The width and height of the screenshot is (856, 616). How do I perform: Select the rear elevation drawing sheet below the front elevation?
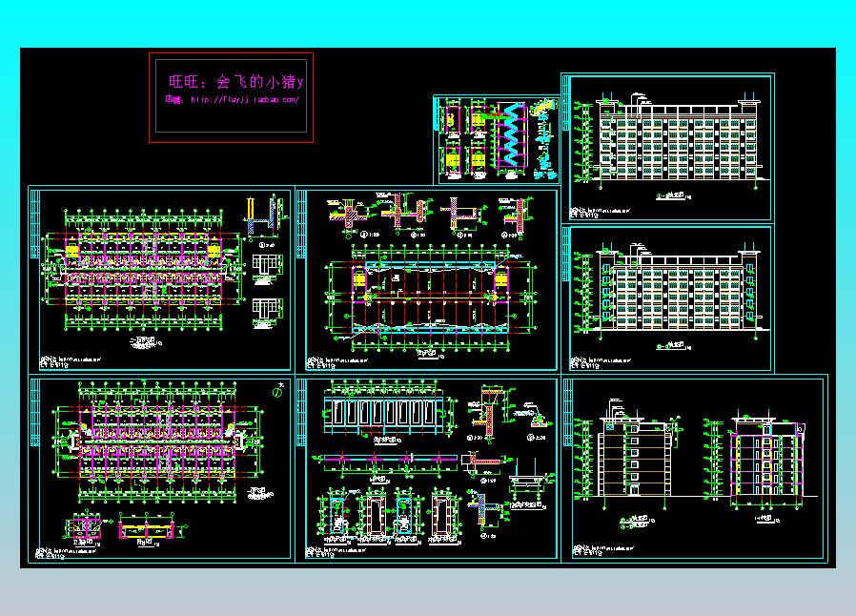click(x=667, y=299)
